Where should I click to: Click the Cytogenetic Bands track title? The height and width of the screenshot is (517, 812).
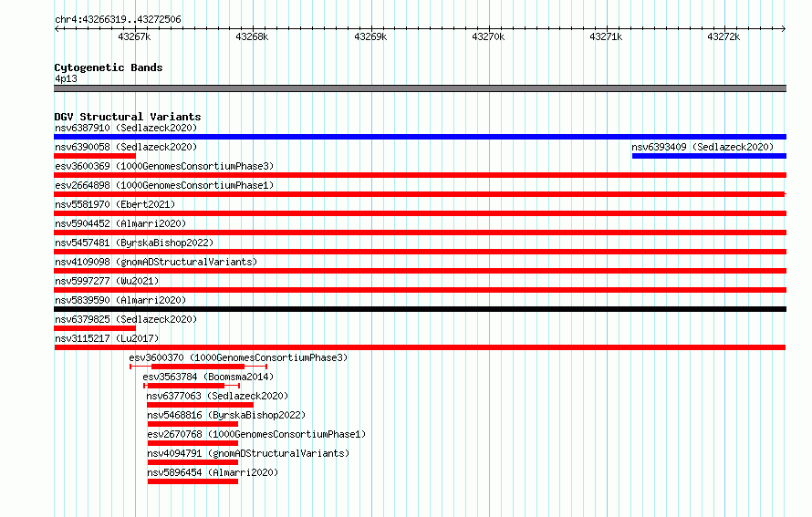(109, 67)
